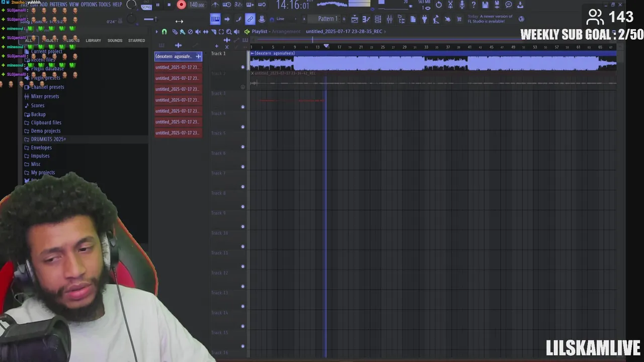Open the shopping cart icon
The width and height of the screenshot is (644, 362).
point(459,19)
